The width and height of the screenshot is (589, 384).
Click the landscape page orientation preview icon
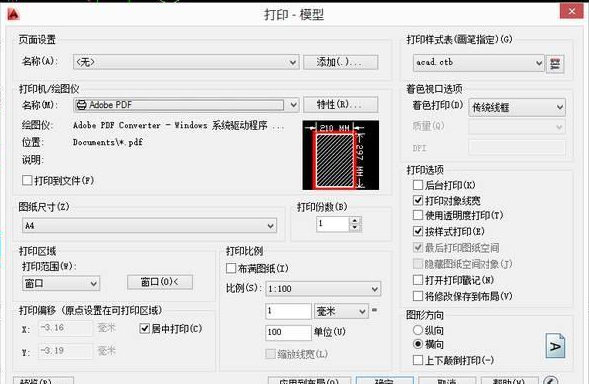tap(555, 346)
